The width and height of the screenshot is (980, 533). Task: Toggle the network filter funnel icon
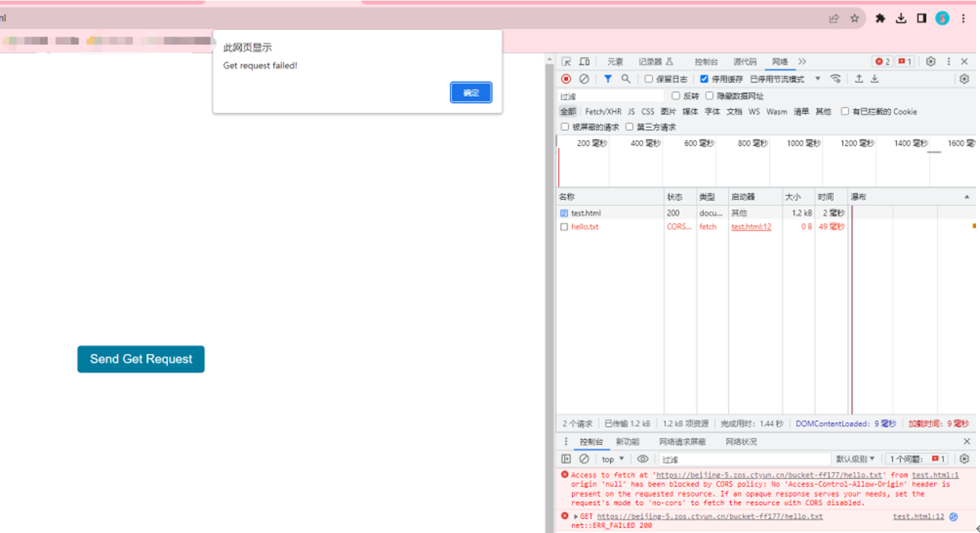[607, 79]
